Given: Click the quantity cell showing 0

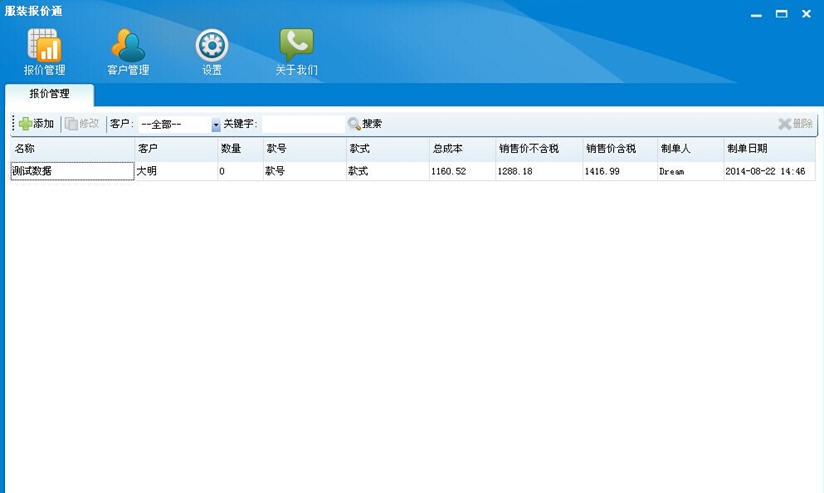Looking at the screenshot, I should (x=240, y=171).
